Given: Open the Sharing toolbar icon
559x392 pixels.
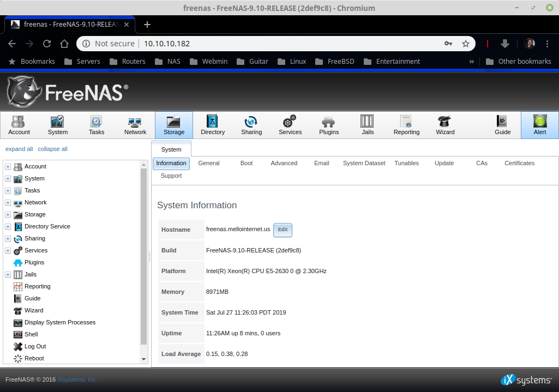Looking at the screenshot, I should (251, 125).
